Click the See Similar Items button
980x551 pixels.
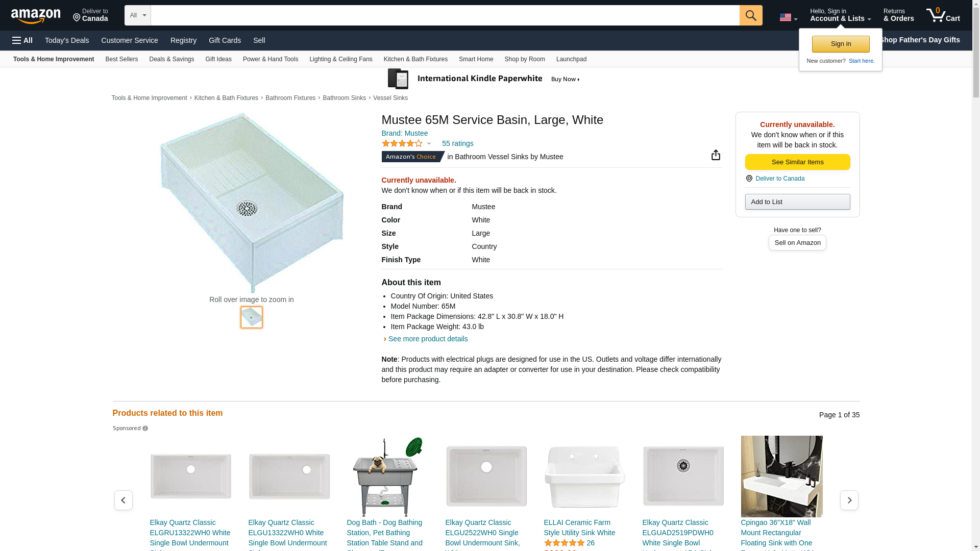tap(797, 162)
